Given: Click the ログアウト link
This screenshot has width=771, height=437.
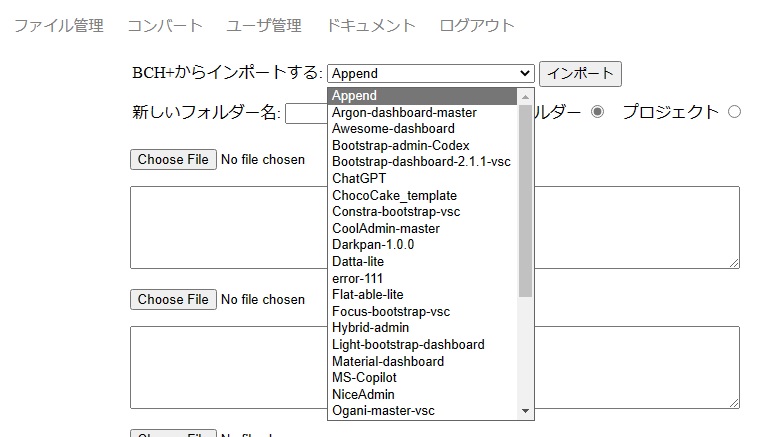Looking at the screenshot, I should (477, 25).
